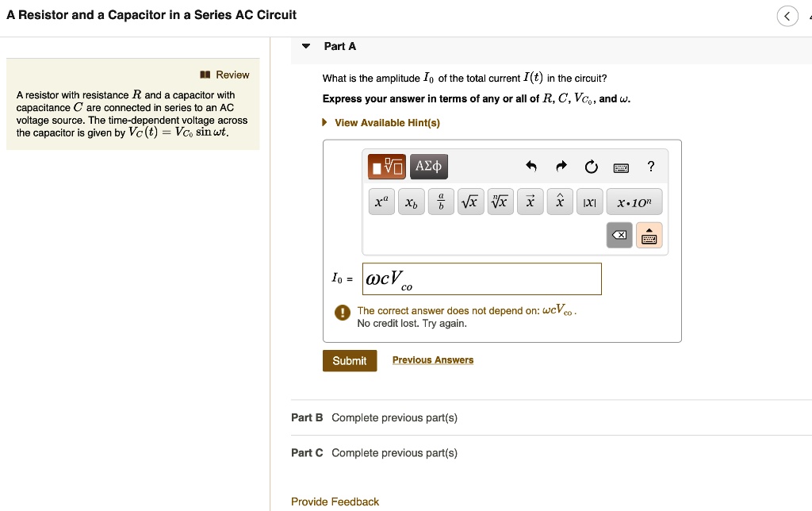
Task: Open Part B section
Action: 307,417
